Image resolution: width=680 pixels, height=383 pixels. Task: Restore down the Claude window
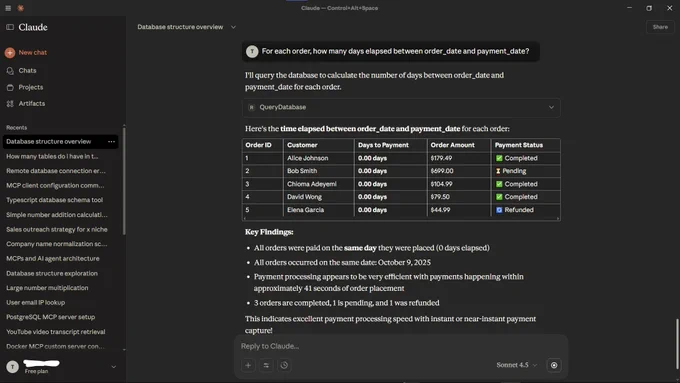649,8
